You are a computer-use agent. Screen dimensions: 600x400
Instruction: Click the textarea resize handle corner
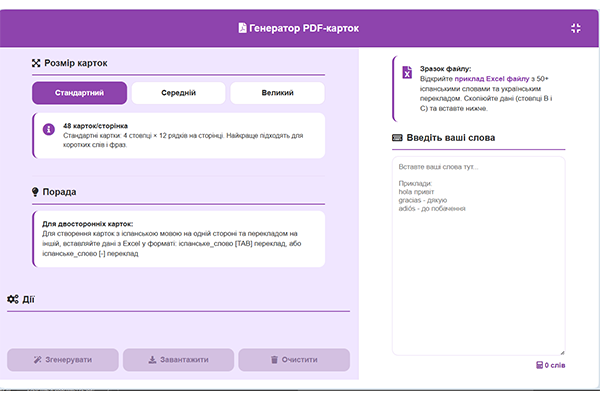562,353
